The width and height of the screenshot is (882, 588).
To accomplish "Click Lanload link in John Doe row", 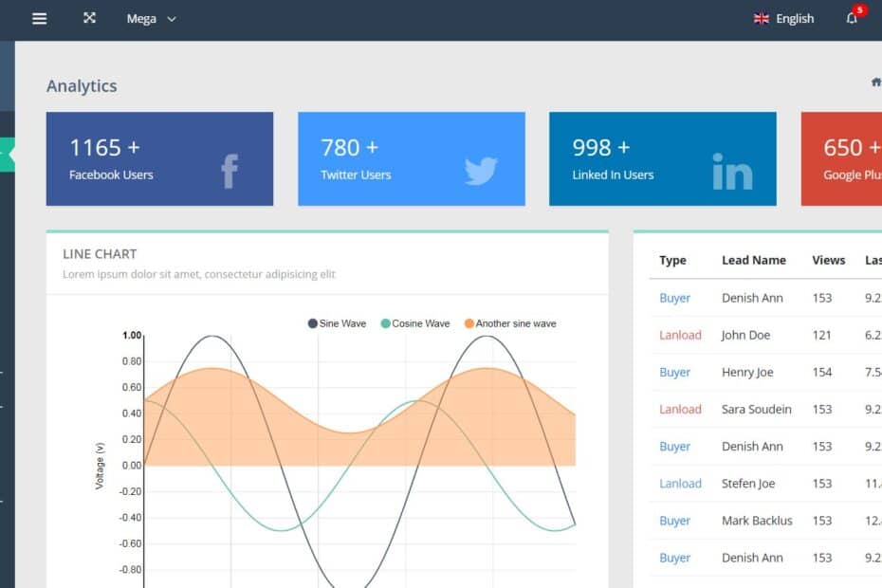I will pos(680,335).
